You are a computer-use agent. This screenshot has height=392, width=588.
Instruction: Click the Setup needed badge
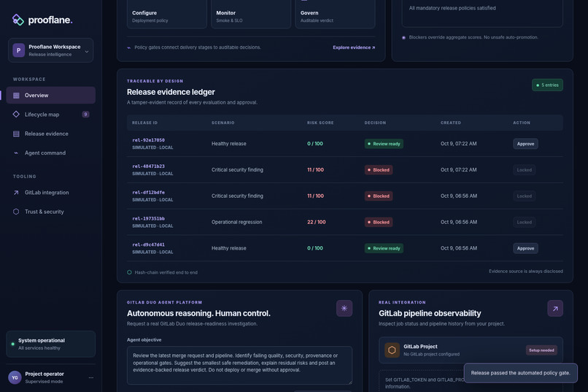541,350
